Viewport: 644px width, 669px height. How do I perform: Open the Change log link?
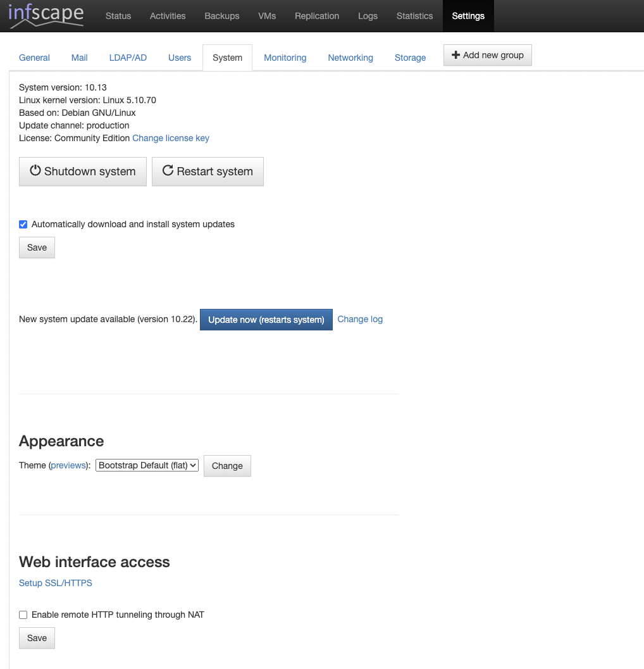359,319
